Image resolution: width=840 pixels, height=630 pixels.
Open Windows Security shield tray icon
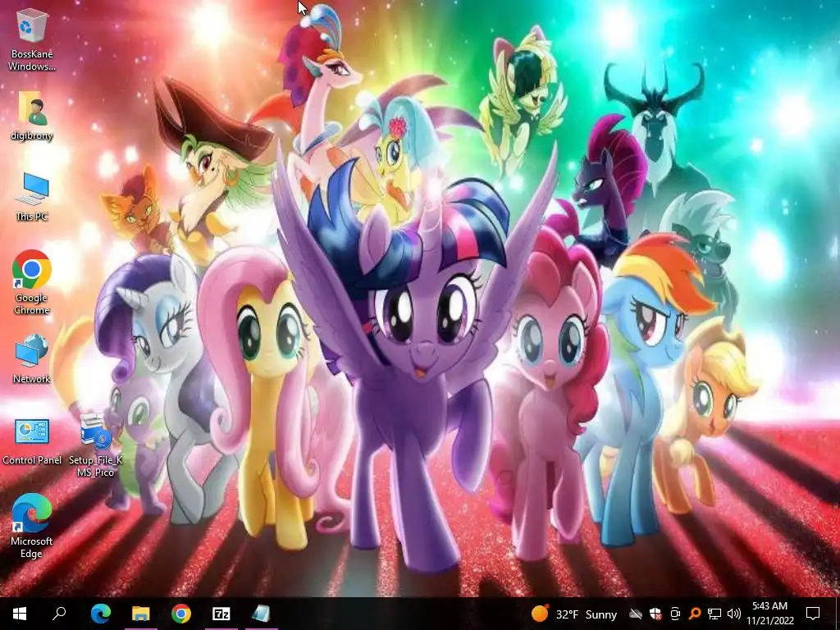655,614
